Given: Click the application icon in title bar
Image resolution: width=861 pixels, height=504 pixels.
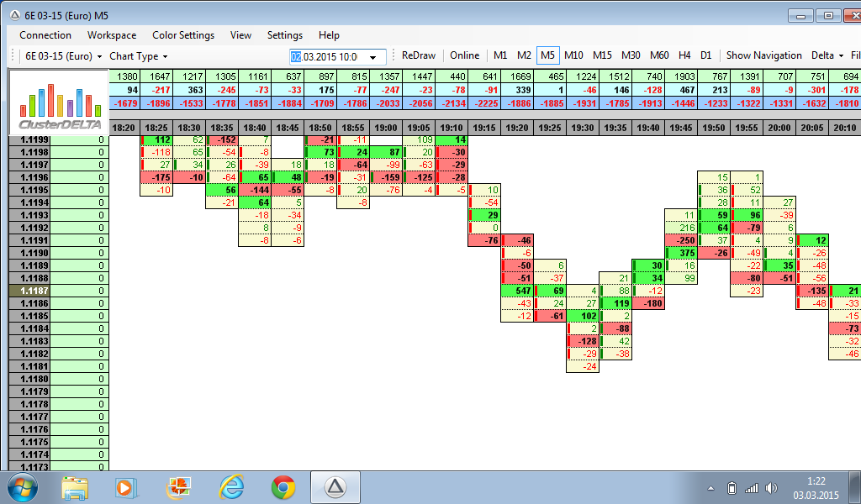Looking at the screenshot, I should point(15,15).
